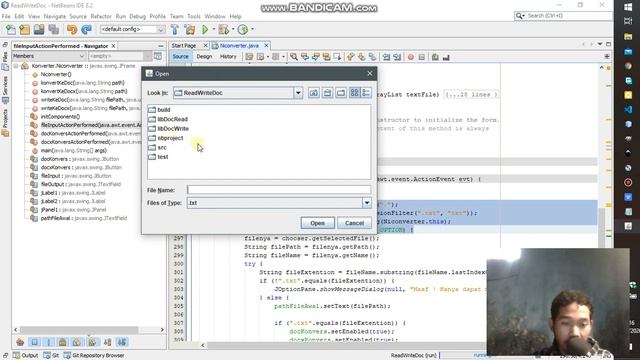Click the red Start Macro Recording icon
The image size is (640, 360).
tap(411, 57)
